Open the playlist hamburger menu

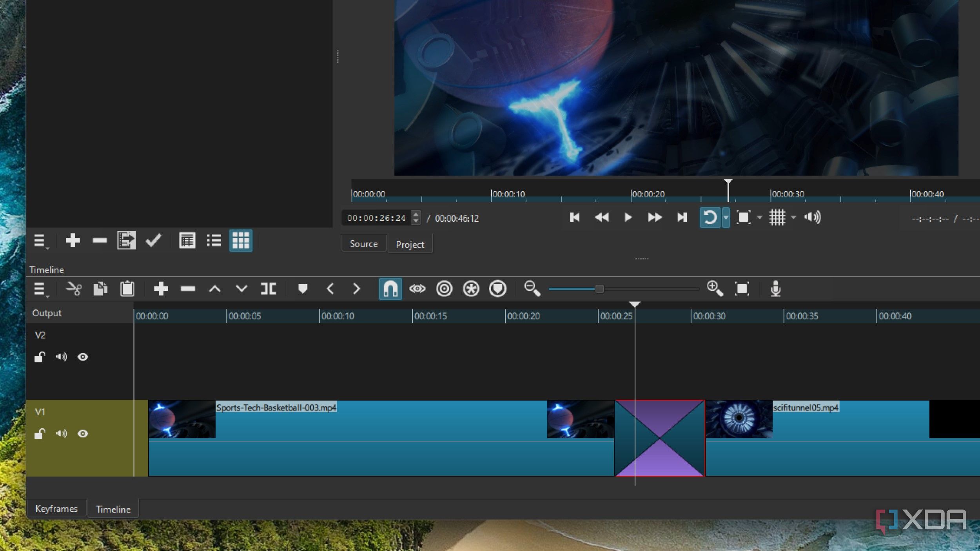coord(41,241)
